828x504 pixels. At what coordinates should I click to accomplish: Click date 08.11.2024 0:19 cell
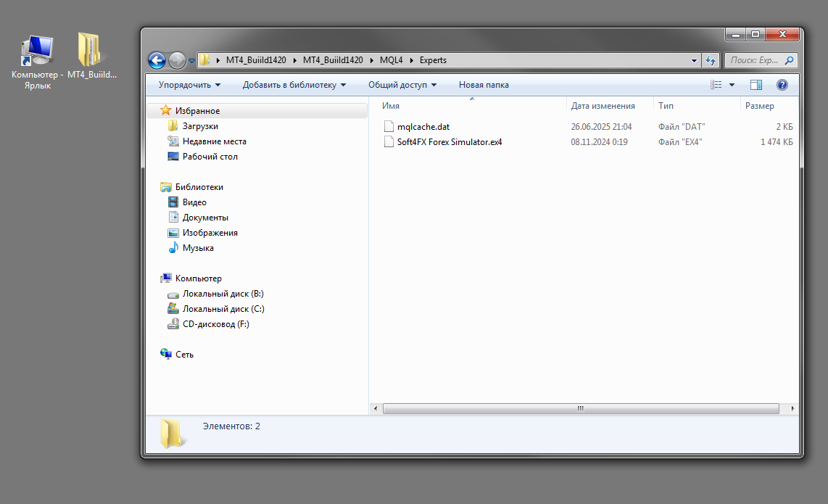599,142
